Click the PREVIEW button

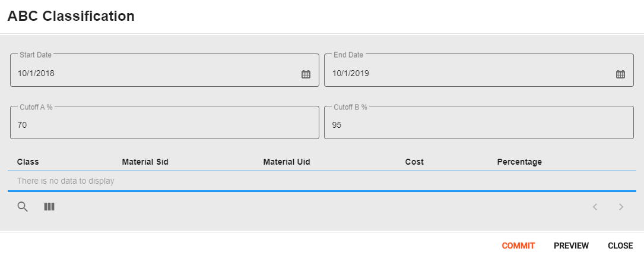[572, 246]
